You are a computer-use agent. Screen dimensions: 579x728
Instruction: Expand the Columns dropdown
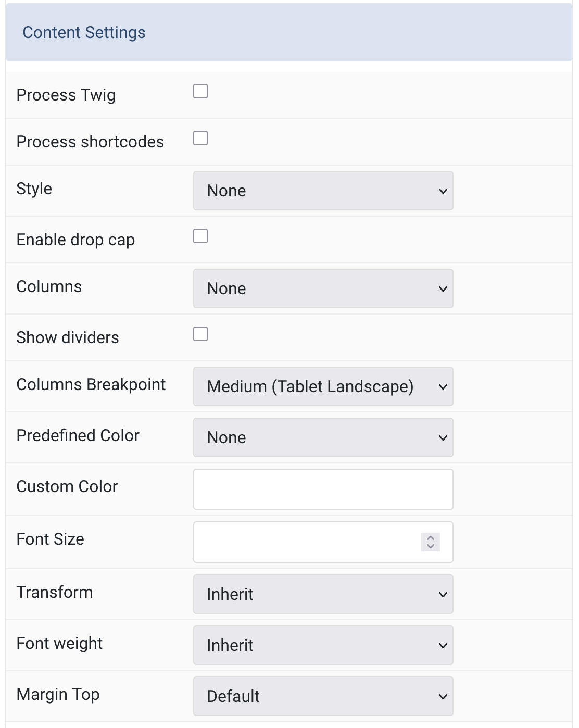[x=323, y=288]
